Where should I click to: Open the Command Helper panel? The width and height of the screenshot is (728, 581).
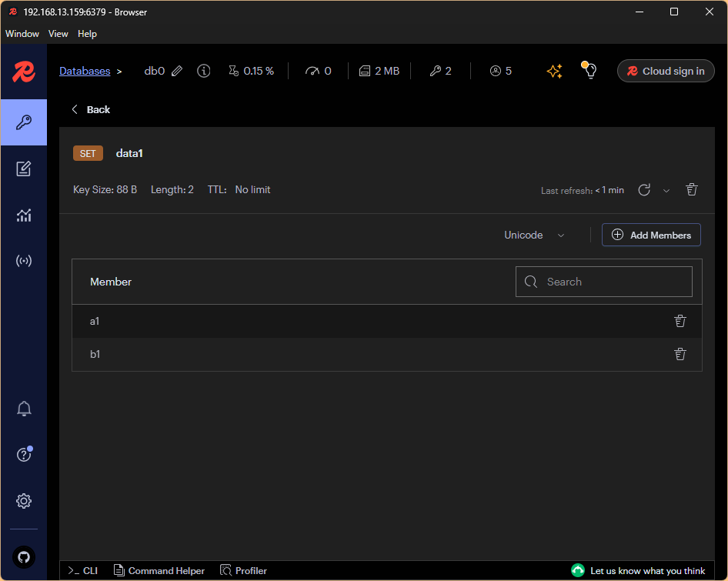pyautogui.click(x=159, y=571)
